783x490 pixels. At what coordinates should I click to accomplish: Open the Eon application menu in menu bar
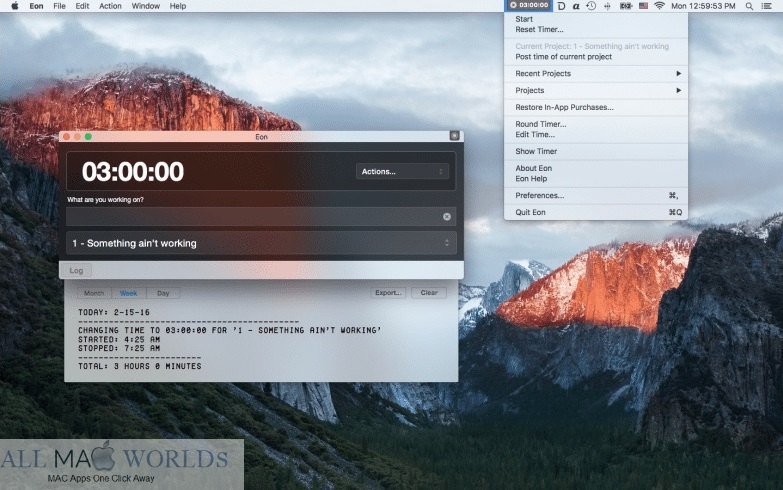click(x=36, y=6)
